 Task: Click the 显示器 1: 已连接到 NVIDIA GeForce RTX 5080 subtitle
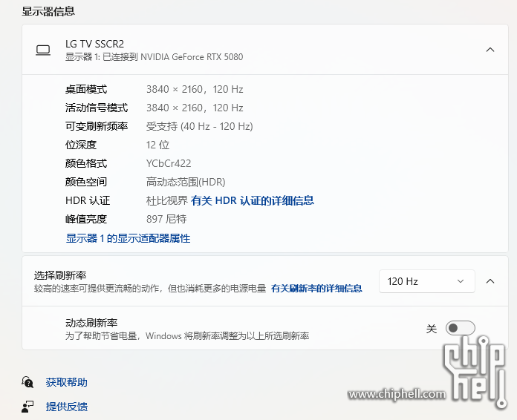coord(154,57)
